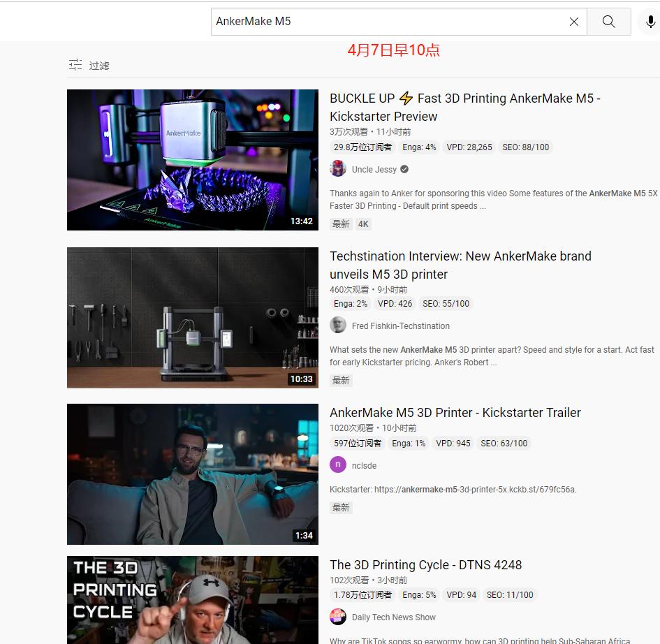660x644 pixels.
Task: Click the 4K tag on Uncle Jessy video
Action: coord(363,224)
